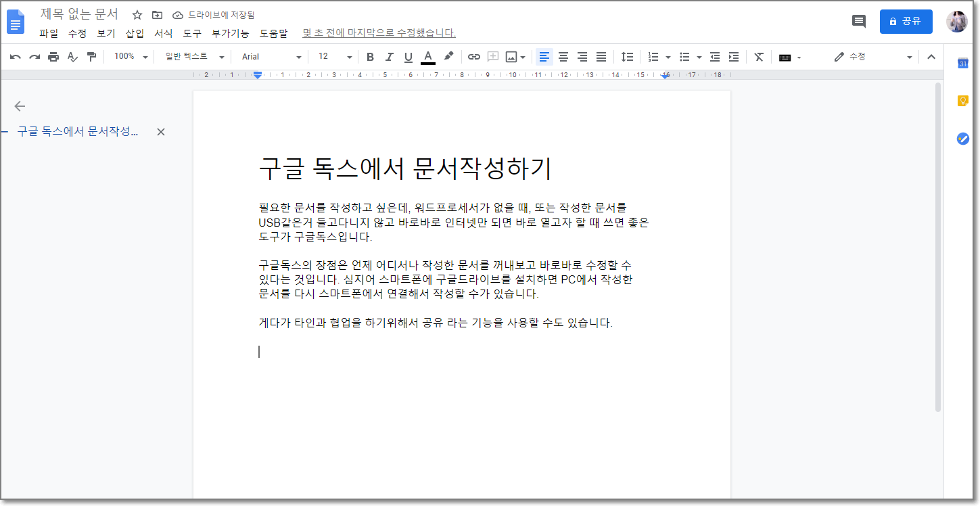This screenshot has height=506, width=980.
Task: Open the highlight color marker
Action: (448, 57)
